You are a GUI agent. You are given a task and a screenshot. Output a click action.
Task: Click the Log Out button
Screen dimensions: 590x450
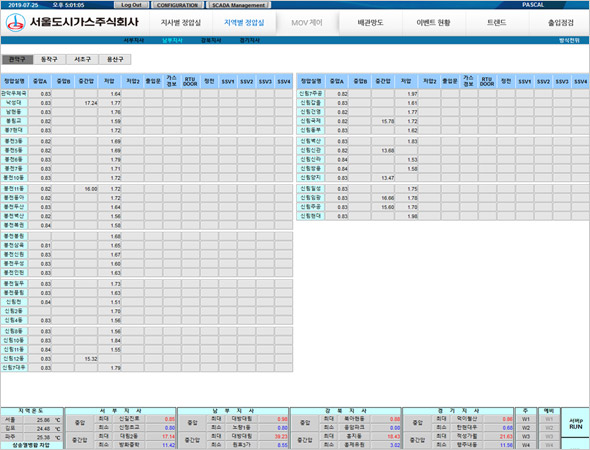pos(131,5)
